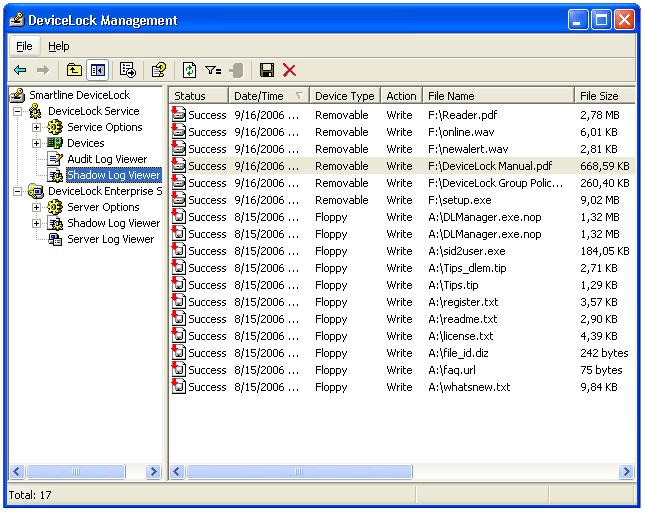Click the 242 bytes file size cell
Image resolution: width=645 pixels, height=512 pixels.
604,353
